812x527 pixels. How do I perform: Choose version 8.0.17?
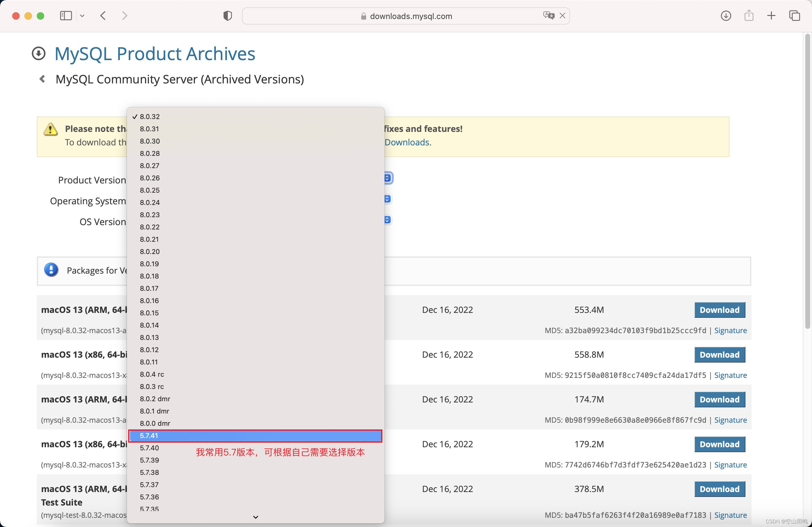255,289
